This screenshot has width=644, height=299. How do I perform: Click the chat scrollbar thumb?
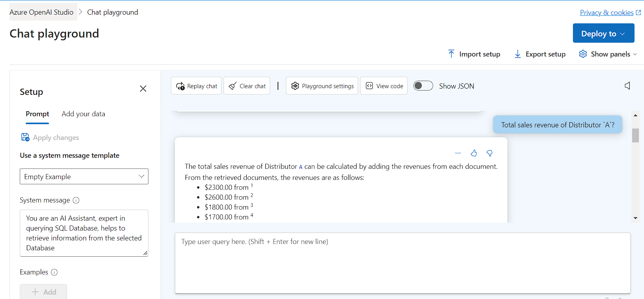click(635, 135)
